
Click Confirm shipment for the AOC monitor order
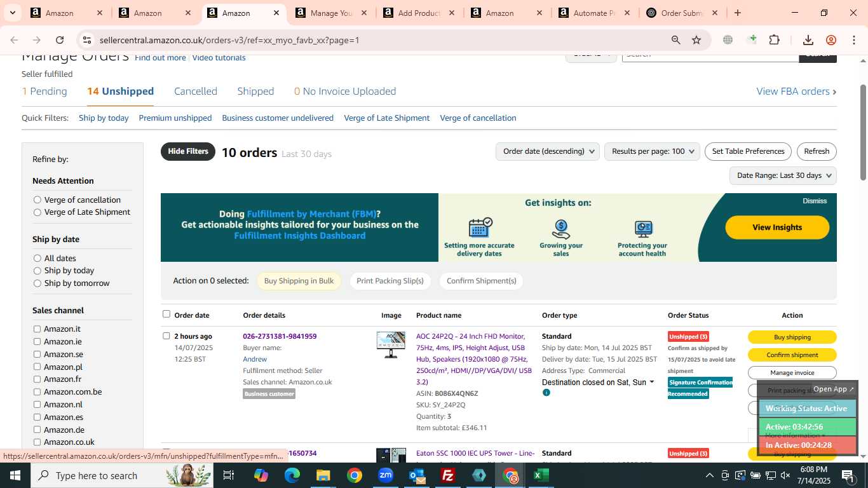click(792, 355)
